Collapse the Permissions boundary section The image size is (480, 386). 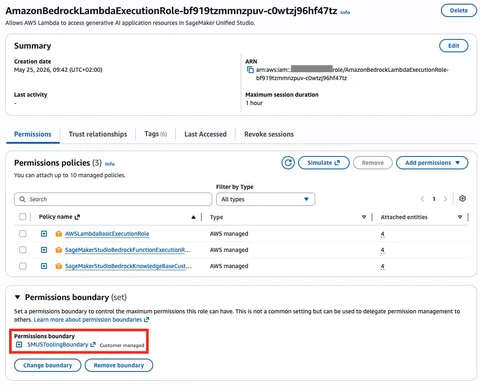coord(17,297)
